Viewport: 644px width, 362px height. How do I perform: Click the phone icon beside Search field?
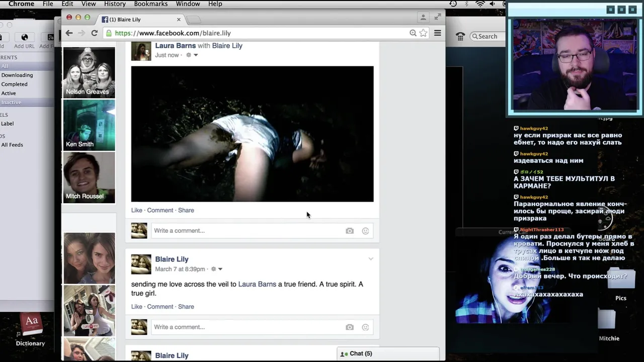pyautogui.click(x=460, y=36)
